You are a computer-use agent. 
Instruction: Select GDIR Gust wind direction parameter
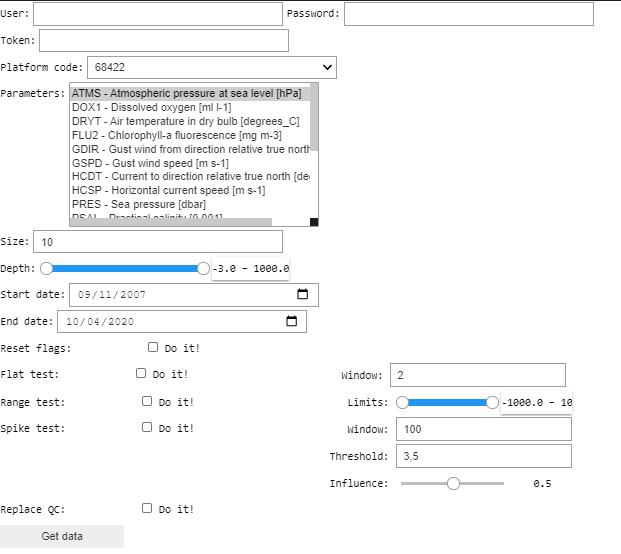[190, 149]
